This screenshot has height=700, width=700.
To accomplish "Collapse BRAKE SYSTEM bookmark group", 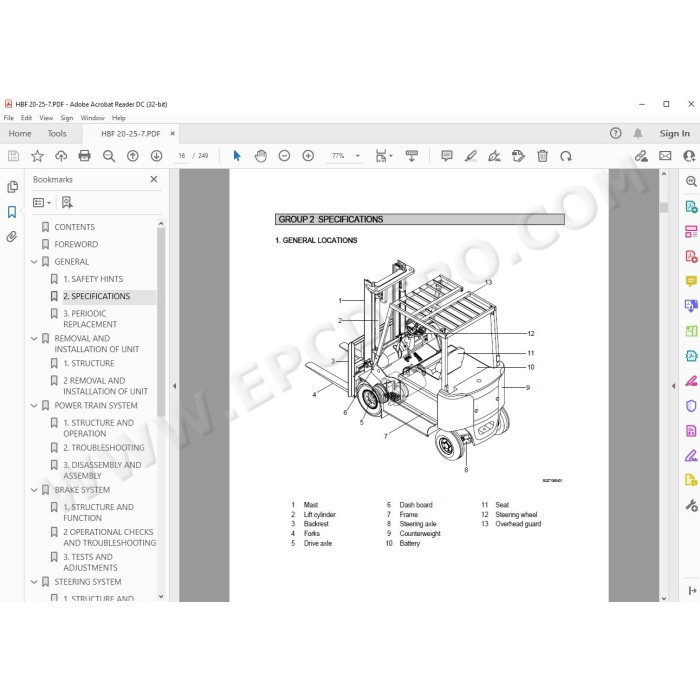I will [x=34, y=490].
